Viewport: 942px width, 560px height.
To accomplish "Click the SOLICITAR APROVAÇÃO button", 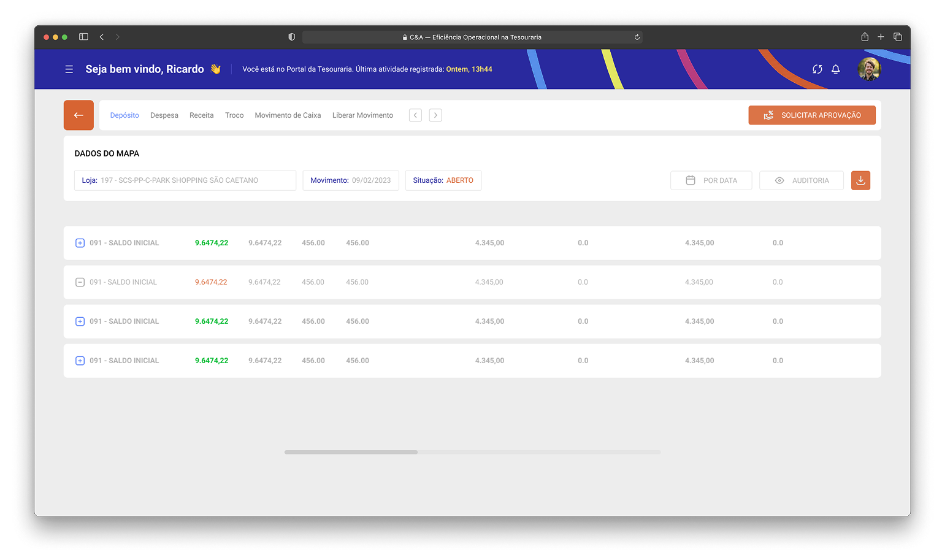I will point(811,115).
